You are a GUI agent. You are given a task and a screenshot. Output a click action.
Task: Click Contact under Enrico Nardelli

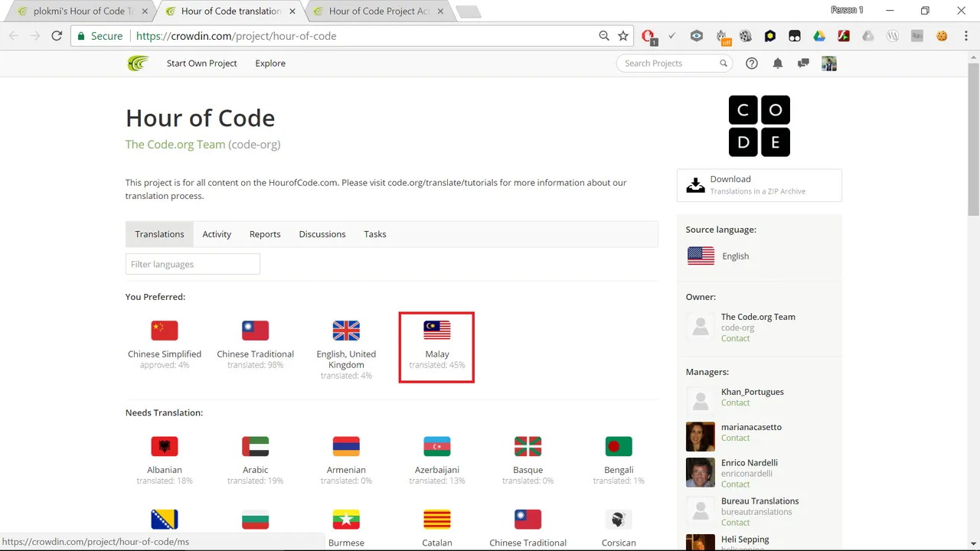click(736, 484)
